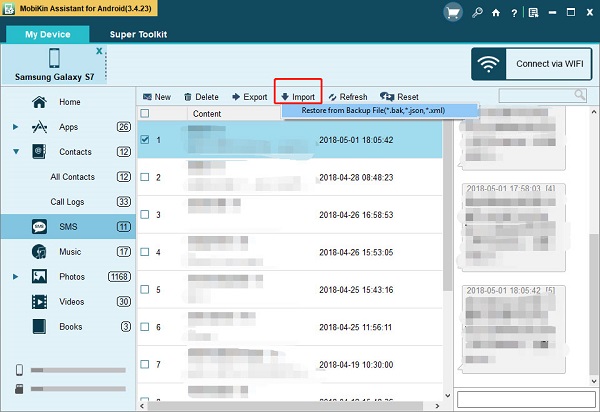This screenshot has height=412, width=600.
Task: Select message dated 2018-04-26 16:58:53
Action: click(x=290, y=215)
